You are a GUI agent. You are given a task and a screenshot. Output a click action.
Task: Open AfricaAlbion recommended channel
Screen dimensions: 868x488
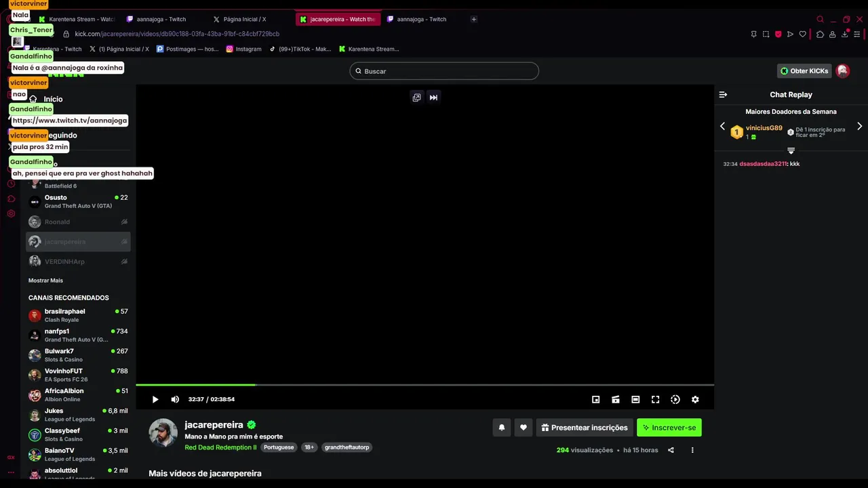point(78,394)
